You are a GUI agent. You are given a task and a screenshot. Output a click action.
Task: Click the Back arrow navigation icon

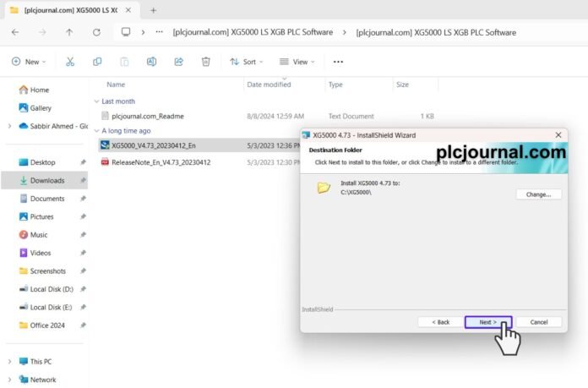click(x=15, y=32)
